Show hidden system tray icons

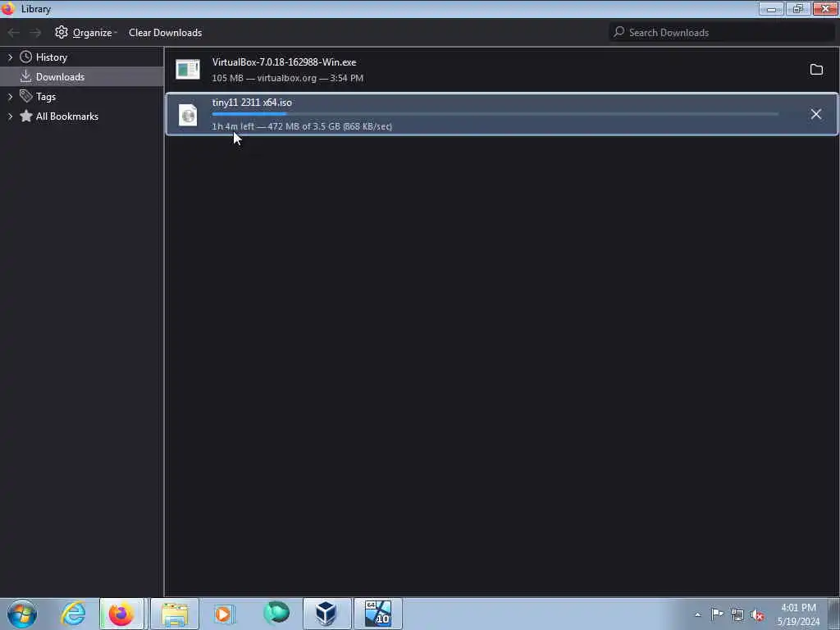[x=697, y=614]
